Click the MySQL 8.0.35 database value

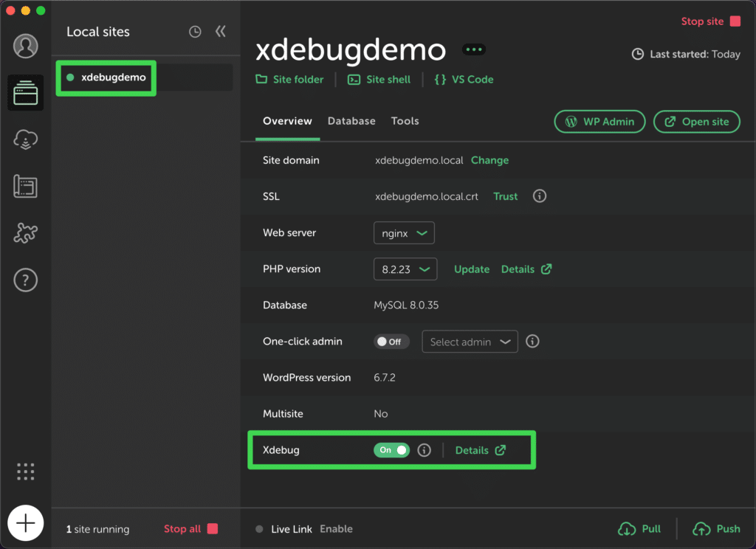click(x=407, y=305)
